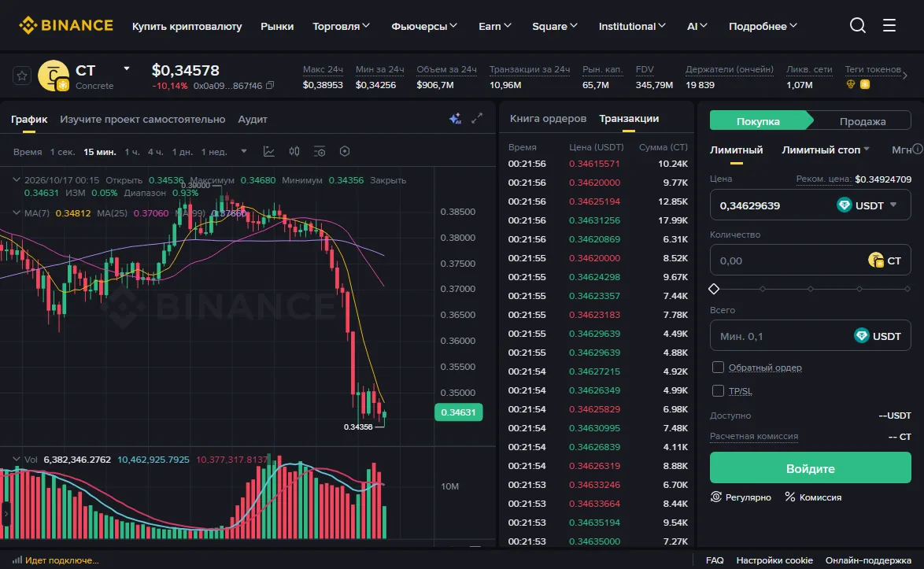
Task: Switch to the График tab
Action: [x=29, y=120]
